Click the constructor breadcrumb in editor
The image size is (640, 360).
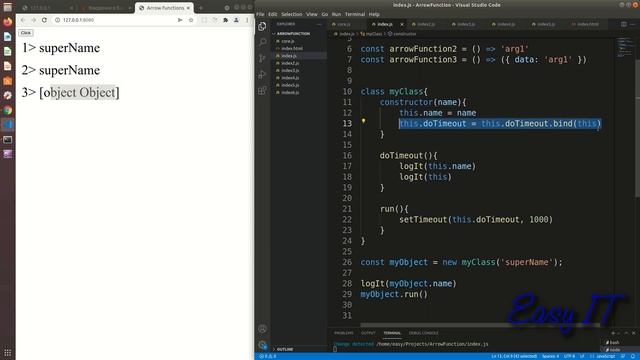pos(402,34)
